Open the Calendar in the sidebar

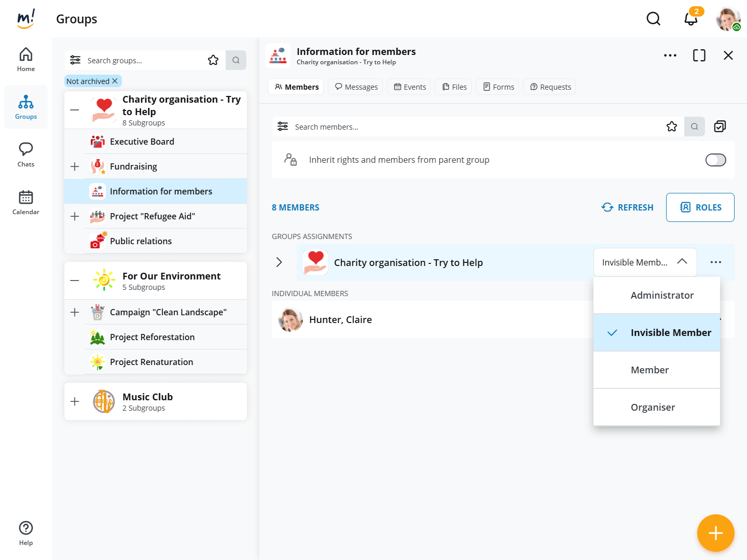click(x=26, y=202)
